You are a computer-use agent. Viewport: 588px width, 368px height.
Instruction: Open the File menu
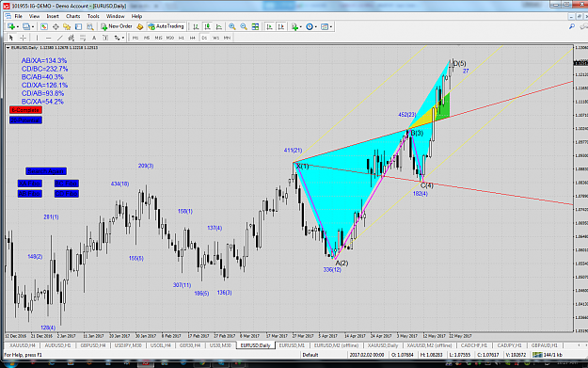[x=19, y=16]
